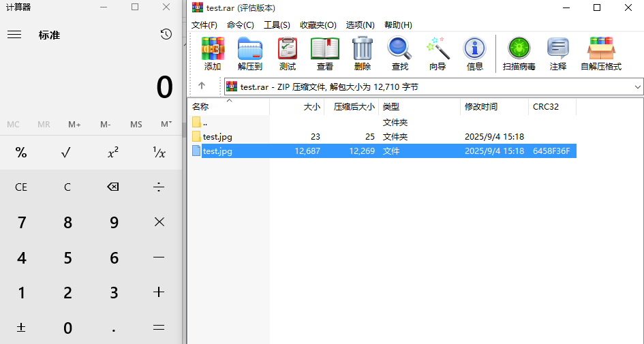Click the digit 5 key
The image size is (644, 344).
[x=67, y=257]
